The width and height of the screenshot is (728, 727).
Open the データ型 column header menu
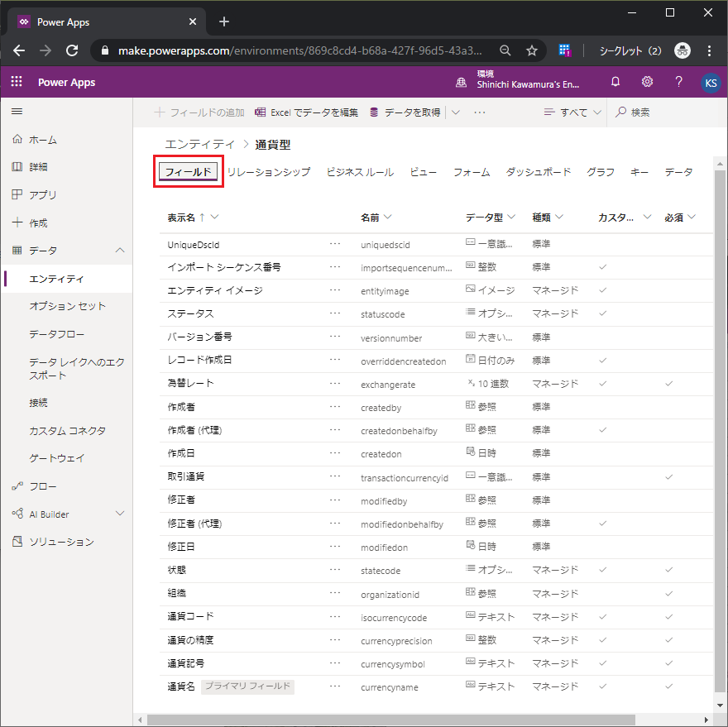tap(511, 217)
